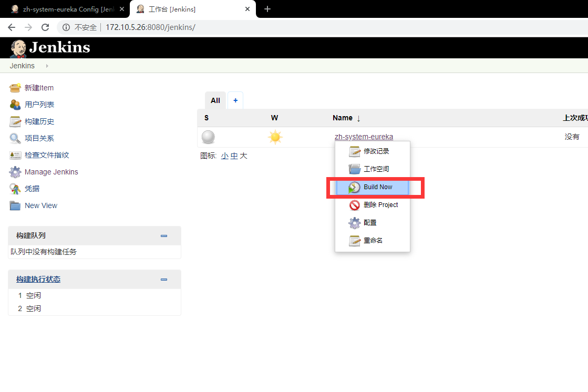
Task: Select 工作空间 from the context menu
Action: (373, 169)
